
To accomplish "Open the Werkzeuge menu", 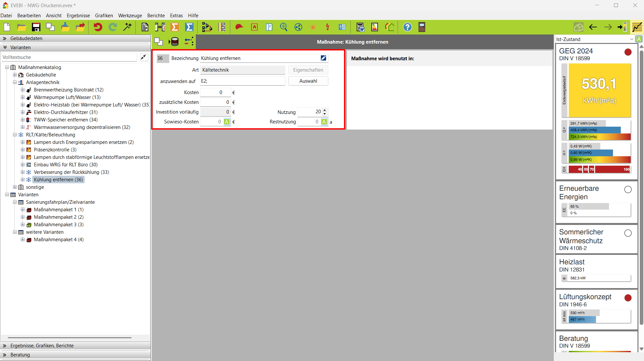I will (130, 16).
